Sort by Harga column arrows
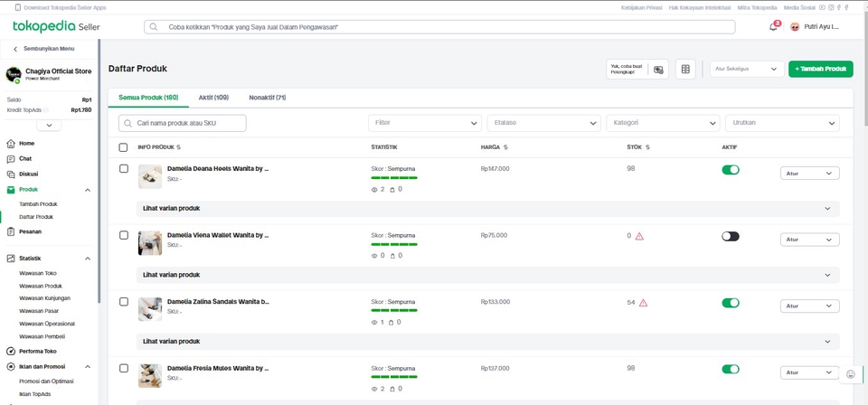The image size is (868, 405). click(x=505, y=147)
